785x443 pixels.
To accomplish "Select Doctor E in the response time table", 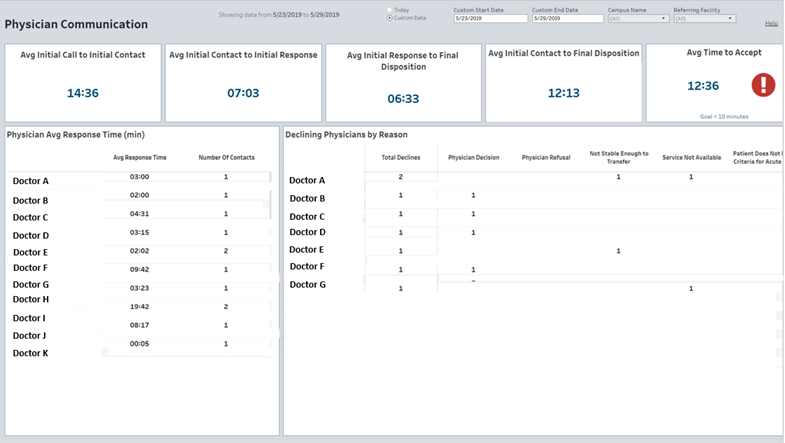I will click(x=31, y=252).
